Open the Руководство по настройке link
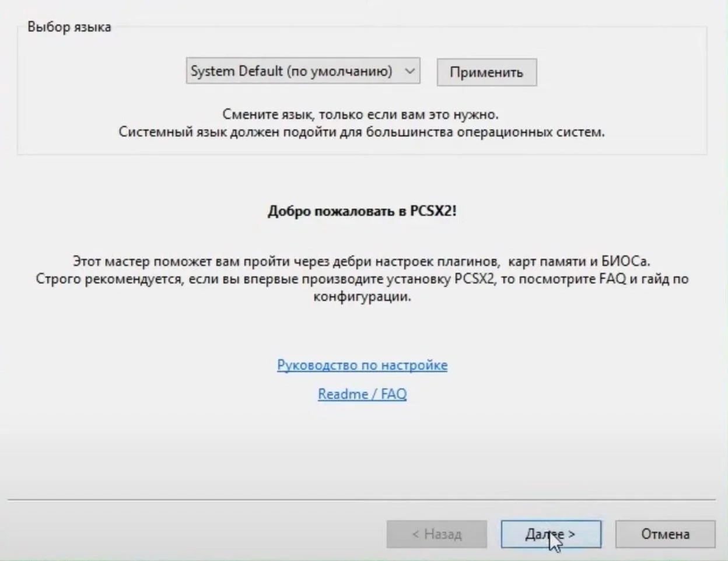The image size is (728, 561). pos(362,365)
